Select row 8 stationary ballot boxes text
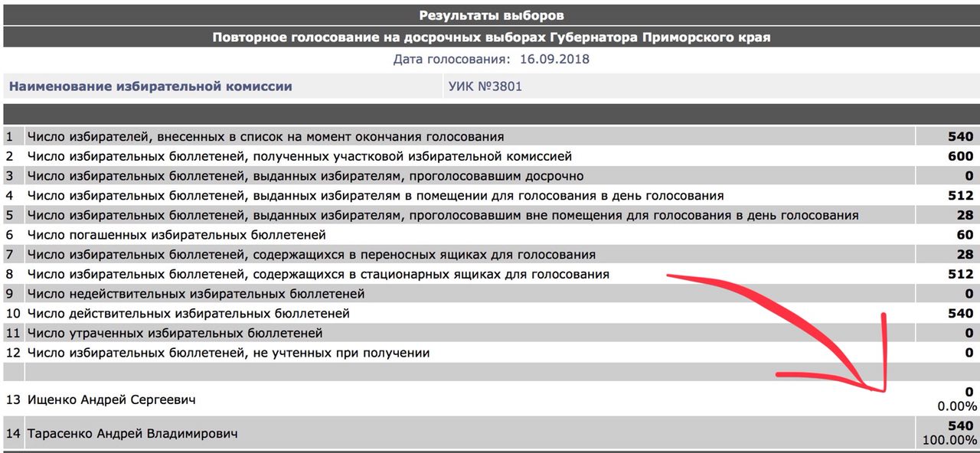 pyautogui.click(x=318, y=274)
